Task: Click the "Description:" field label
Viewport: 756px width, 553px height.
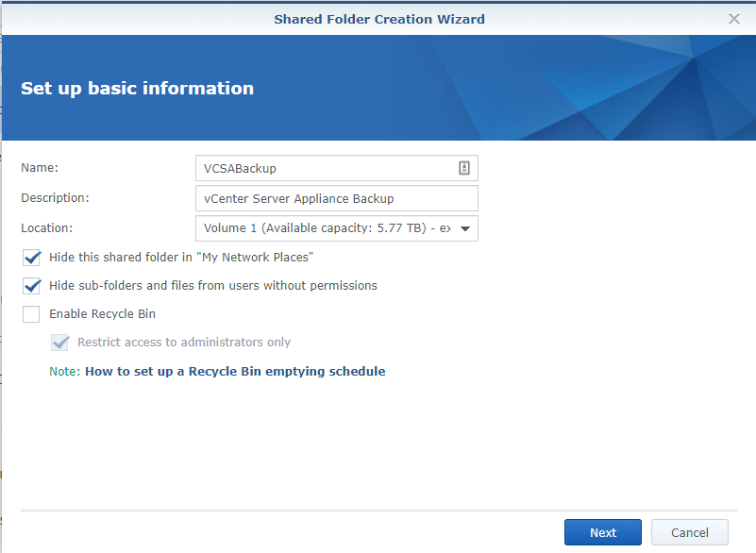Action: (55, 198)
